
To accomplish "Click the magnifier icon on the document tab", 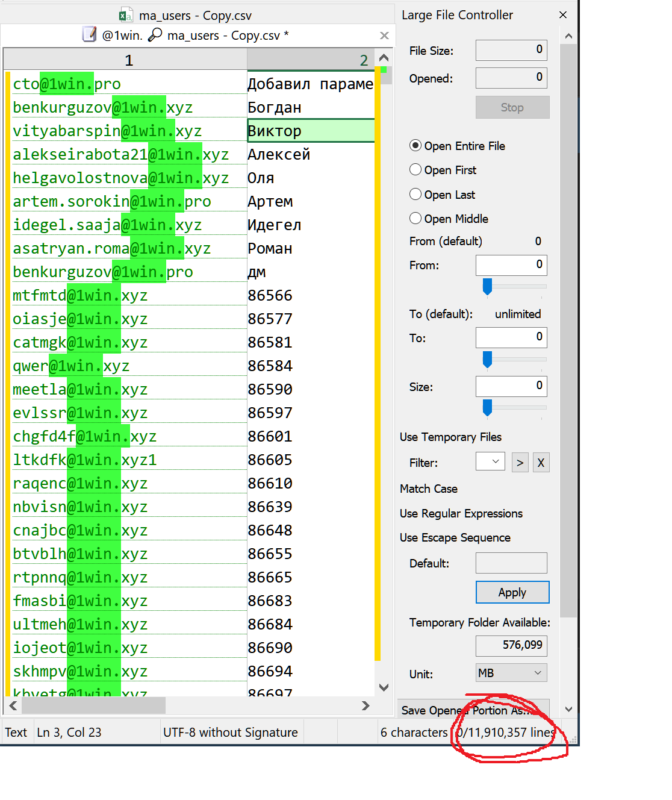I will pyautogui.click(x=155, y=34).
